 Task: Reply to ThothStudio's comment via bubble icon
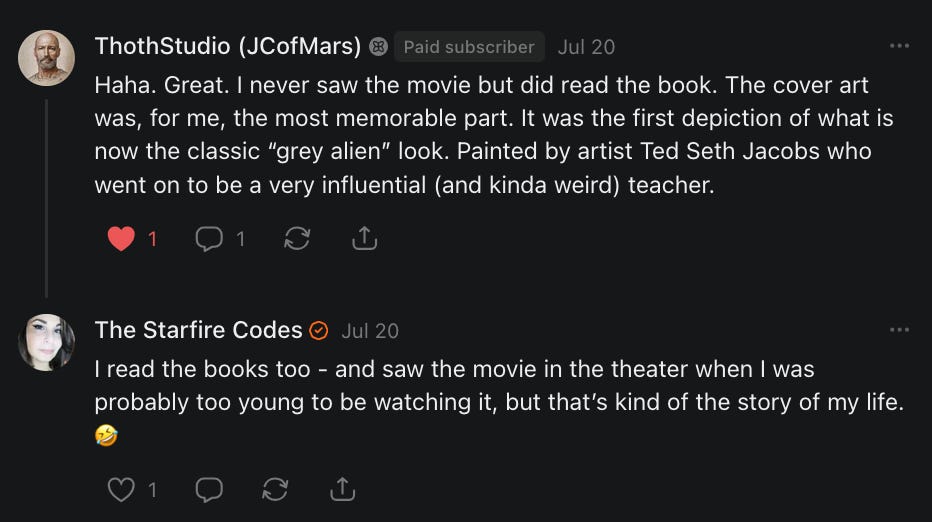tap(208, 239)
